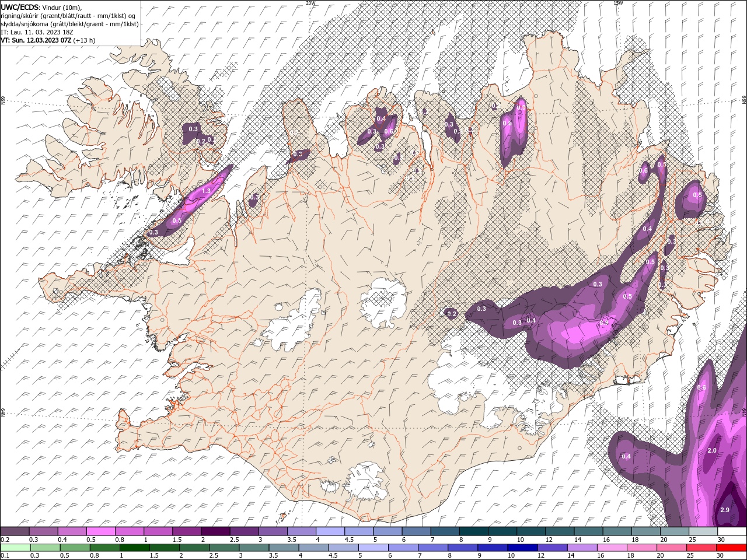Click the '0.2' value on the small purple blob
Image resolution: width=747 pixels, height=560 pixels.
coord(452,314)
